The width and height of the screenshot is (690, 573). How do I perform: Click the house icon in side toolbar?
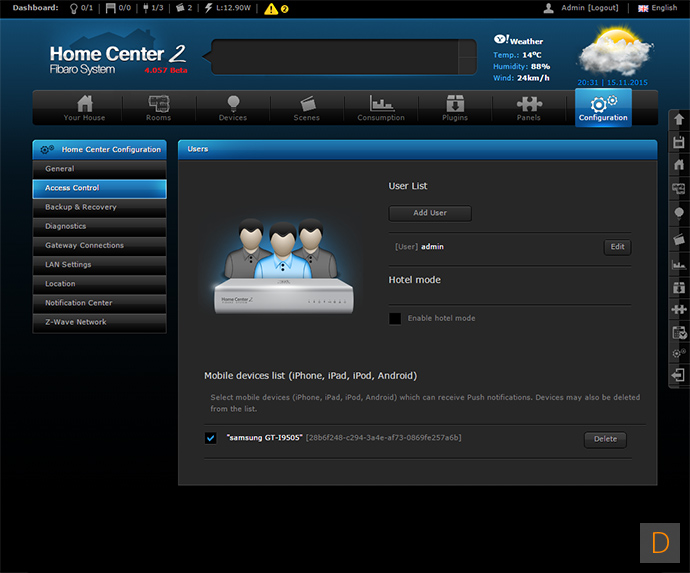tap(679, 165)
